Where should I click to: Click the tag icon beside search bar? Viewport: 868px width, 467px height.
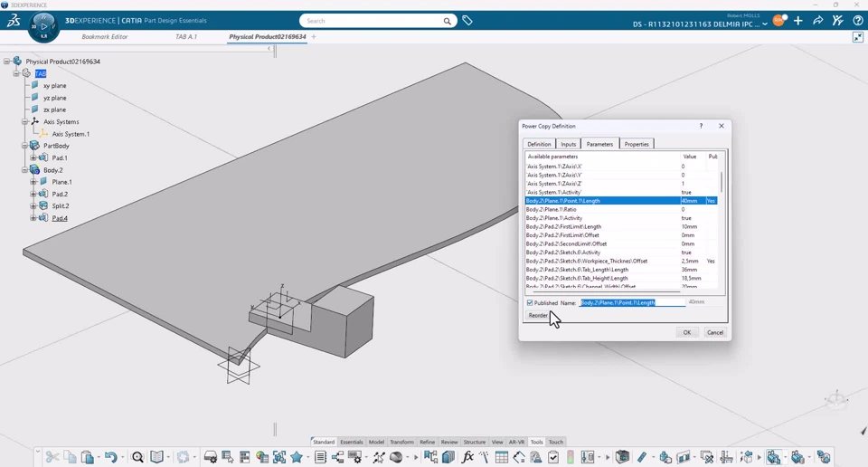pos(467,21)
